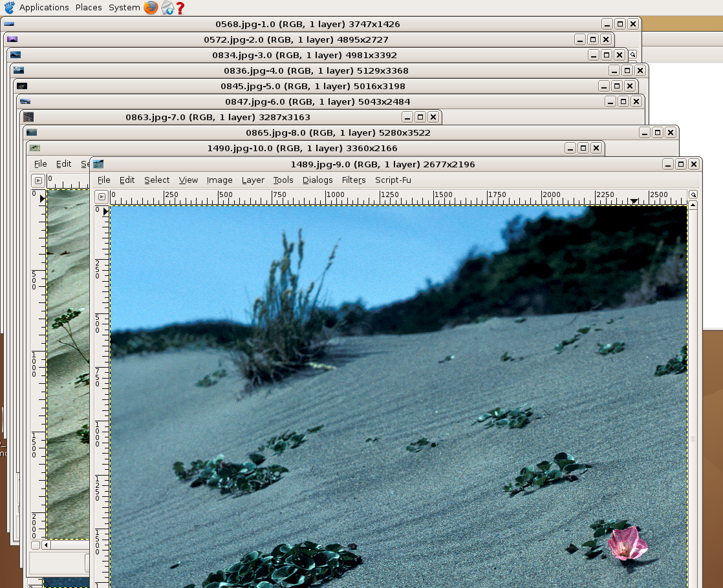The image size is (723, 588).
Task: Launch Firefox from top panel
Action: [151, 7]
